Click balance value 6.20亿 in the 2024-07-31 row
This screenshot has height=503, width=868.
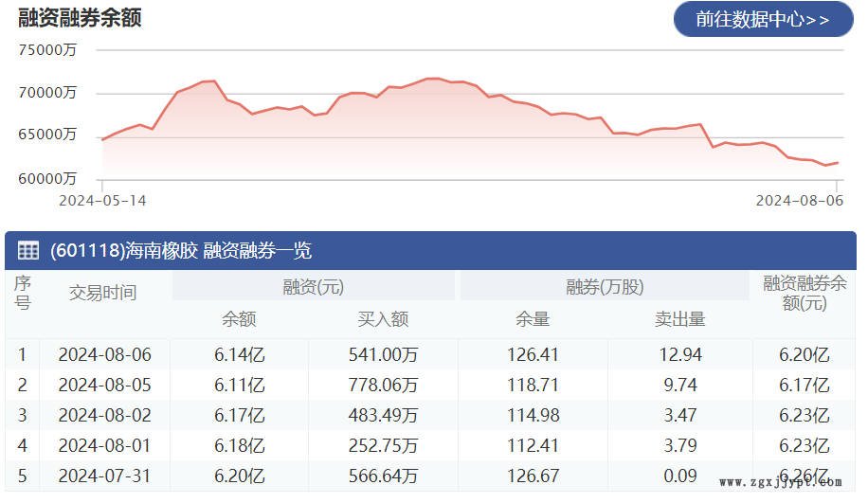[240, 476]
